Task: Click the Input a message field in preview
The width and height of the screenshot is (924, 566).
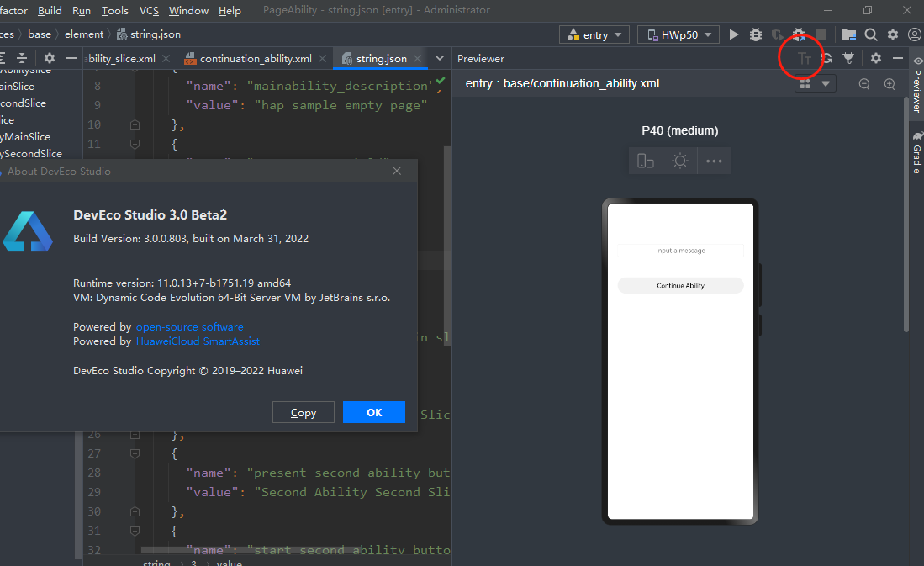Action: click(x=680, y=251)
